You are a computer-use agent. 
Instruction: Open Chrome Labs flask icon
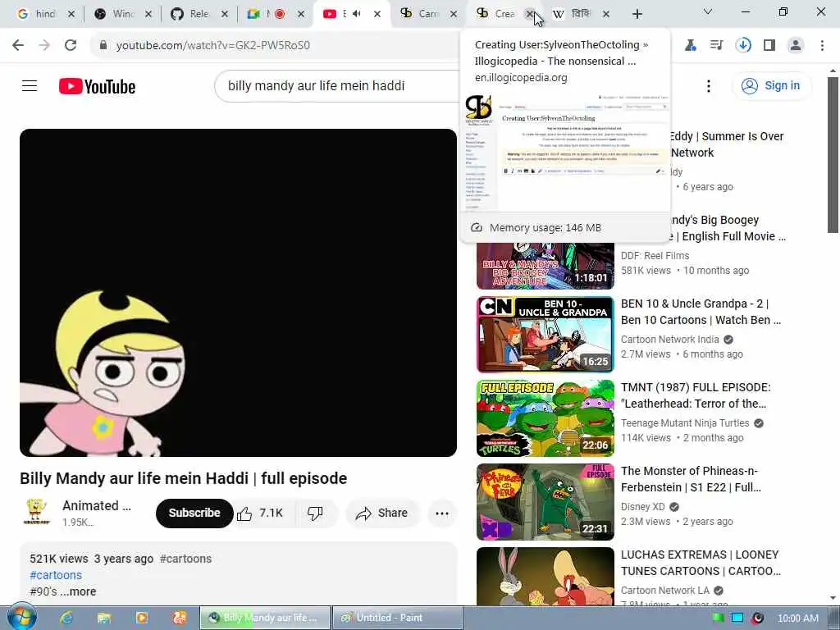pyautogui.click(x=690, y=46)
